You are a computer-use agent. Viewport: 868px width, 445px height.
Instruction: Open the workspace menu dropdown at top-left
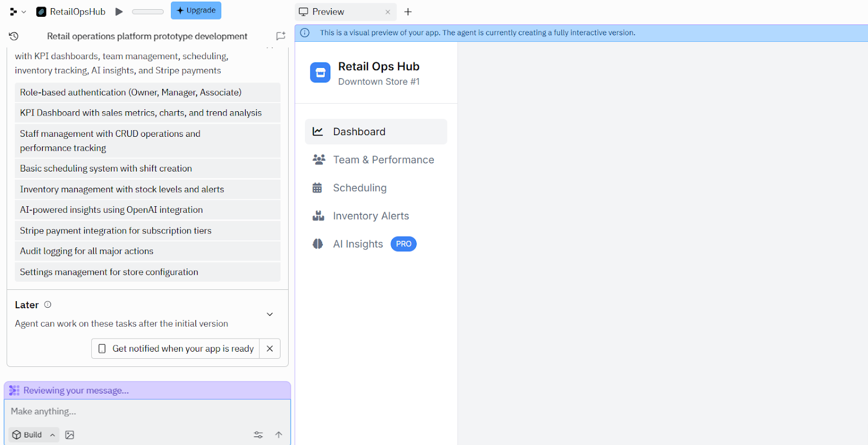click(17, 12)
